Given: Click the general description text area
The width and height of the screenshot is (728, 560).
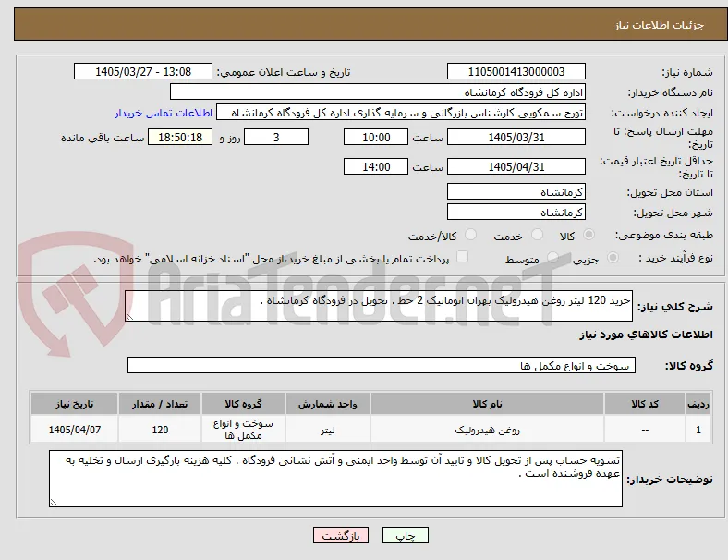Looking at the screenshot, I should [x=379, y=306].
